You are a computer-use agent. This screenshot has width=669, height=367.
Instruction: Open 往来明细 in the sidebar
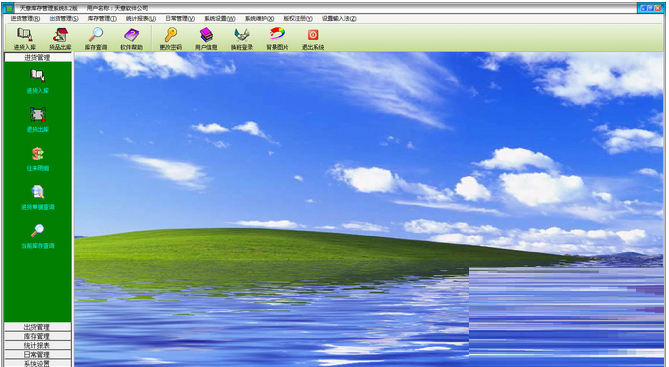38,158
